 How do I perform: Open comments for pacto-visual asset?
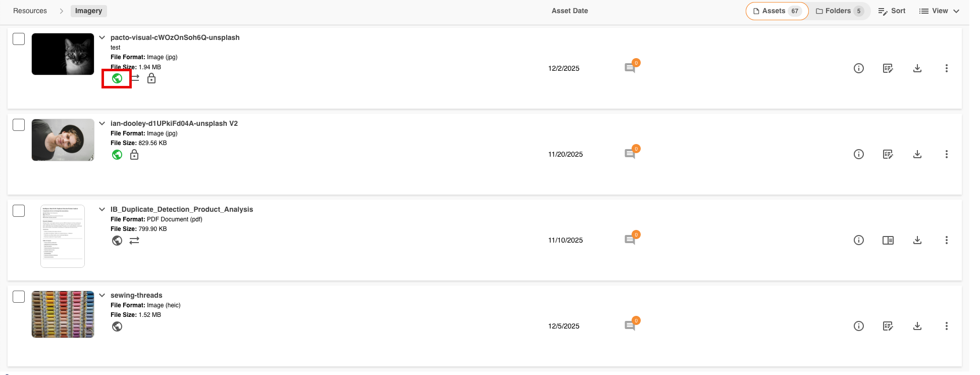[630, 68]
